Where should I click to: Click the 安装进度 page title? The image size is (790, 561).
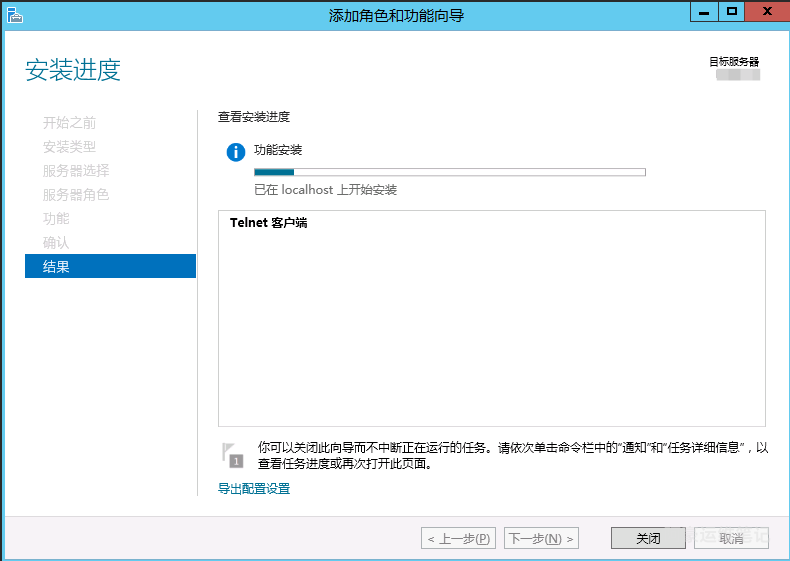click(73, 70)
